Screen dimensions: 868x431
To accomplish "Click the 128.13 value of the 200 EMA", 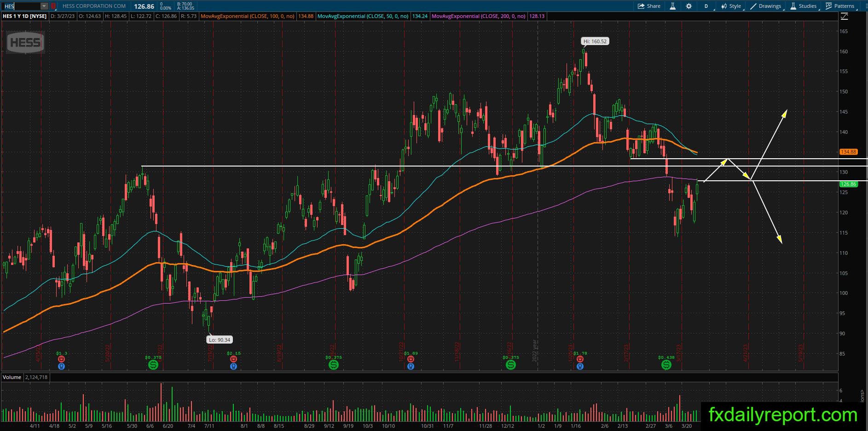I will pyautogui.click(x=537, y=16).
